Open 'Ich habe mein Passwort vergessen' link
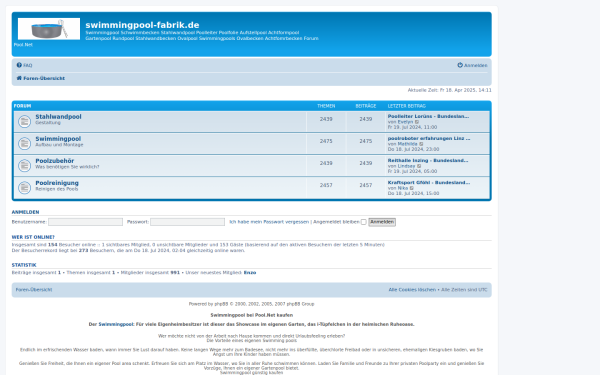The image size is (600, 375). coord(269,222)
